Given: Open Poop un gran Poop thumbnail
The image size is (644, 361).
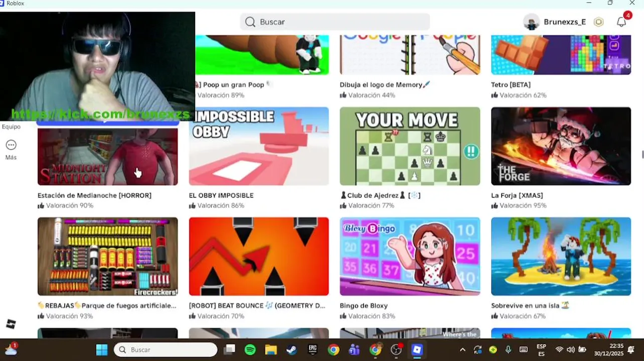Looking at the screenshot, I should pos(262,55).
